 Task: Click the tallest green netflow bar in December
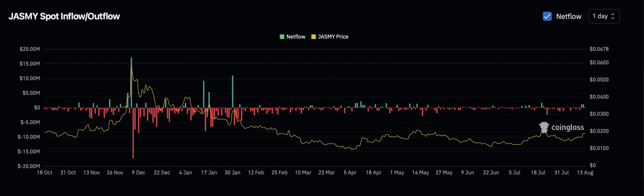pos(131,83)
